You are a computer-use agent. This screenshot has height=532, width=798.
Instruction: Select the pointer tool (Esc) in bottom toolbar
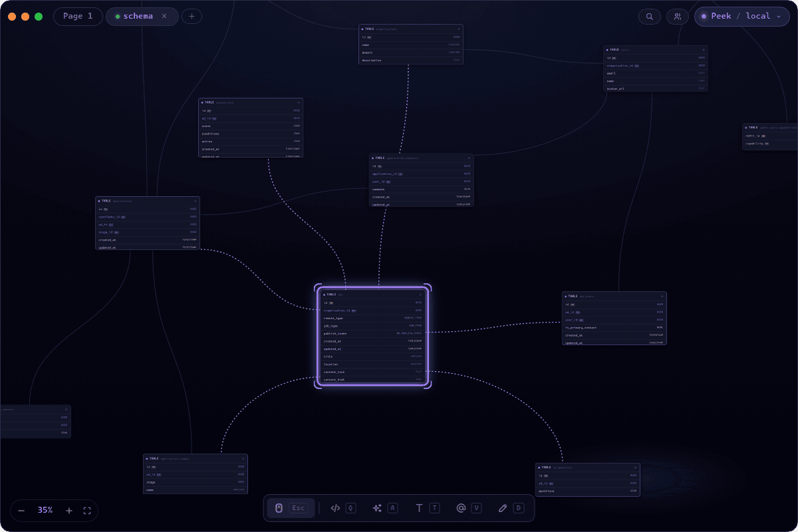click(x=291, y=508)
